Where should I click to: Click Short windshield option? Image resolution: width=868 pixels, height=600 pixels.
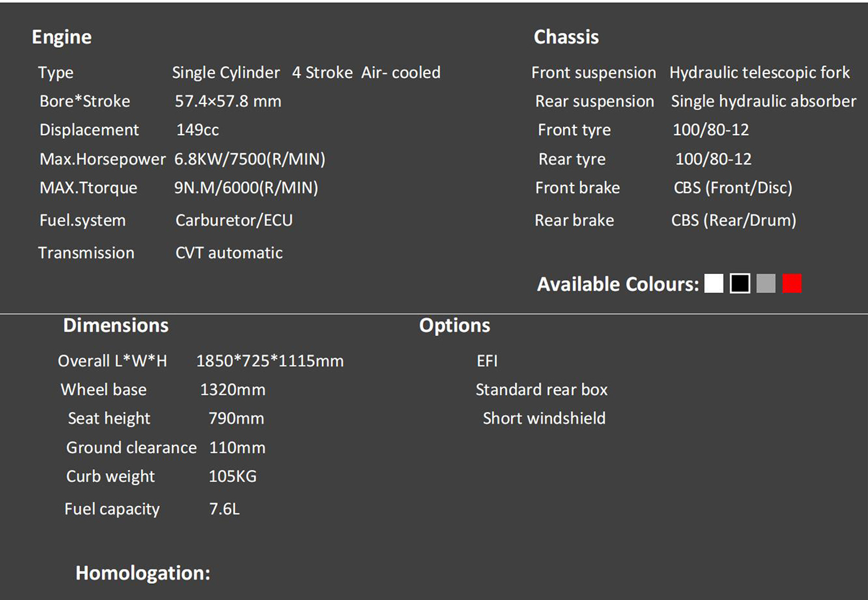click(x=544, y=418)
